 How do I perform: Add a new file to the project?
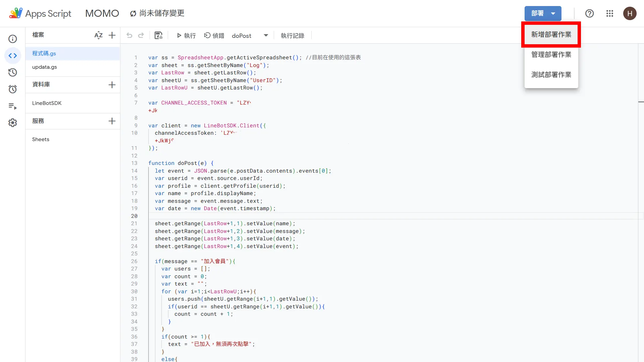[x=112, y=35]
